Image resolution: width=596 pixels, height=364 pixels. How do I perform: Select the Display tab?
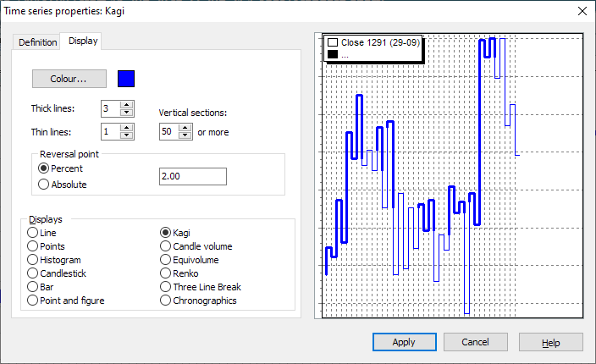tap(83, 41)
